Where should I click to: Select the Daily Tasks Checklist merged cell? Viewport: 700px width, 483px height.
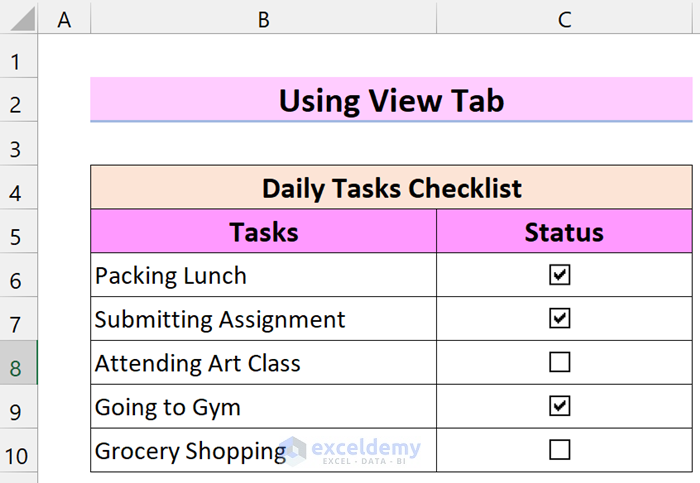(391, 188)
